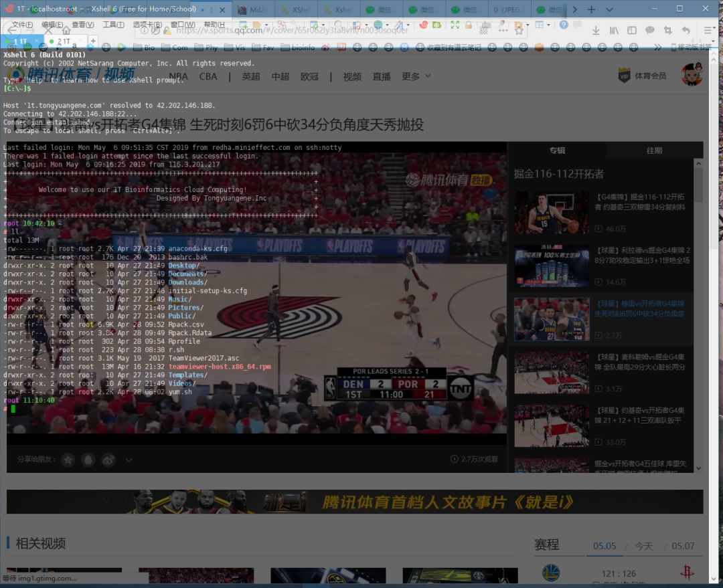The width and height of the screenshot is (723, 588).
Task: Open the 选项卡(B) menu in Xshell
Action: [147, 25]
